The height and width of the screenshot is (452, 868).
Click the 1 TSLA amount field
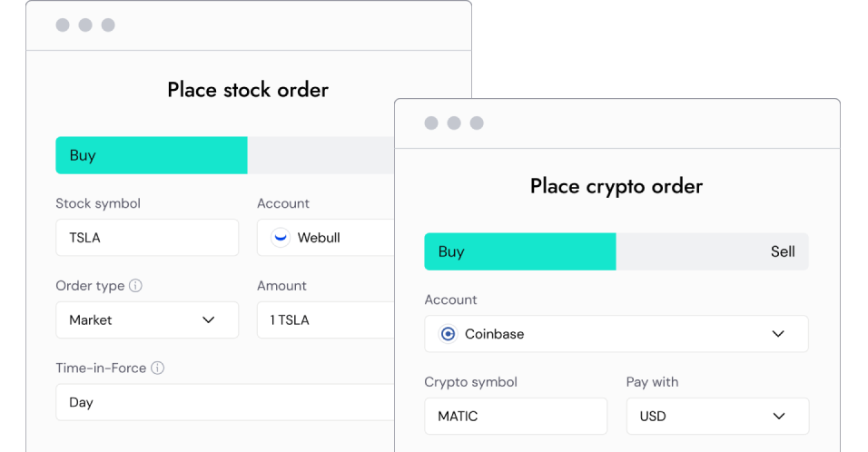pyautogui.click(x=327, y=320)
